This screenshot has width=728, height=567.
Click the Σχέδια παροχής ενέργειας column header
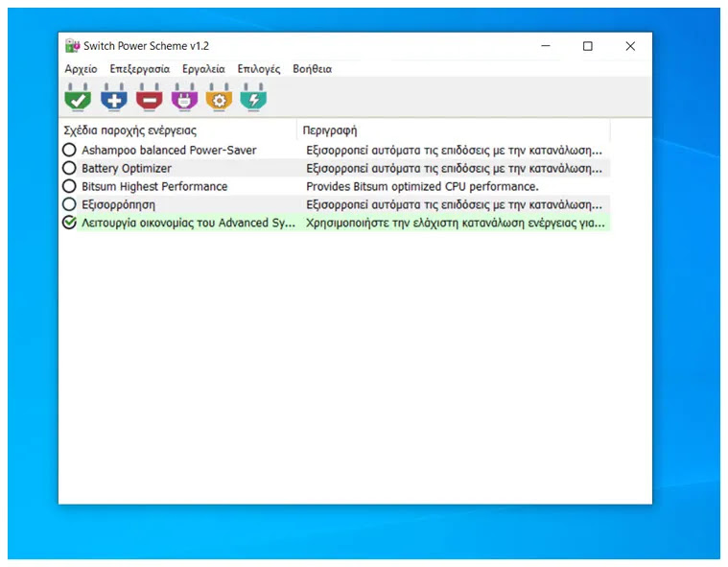(178, 130)
